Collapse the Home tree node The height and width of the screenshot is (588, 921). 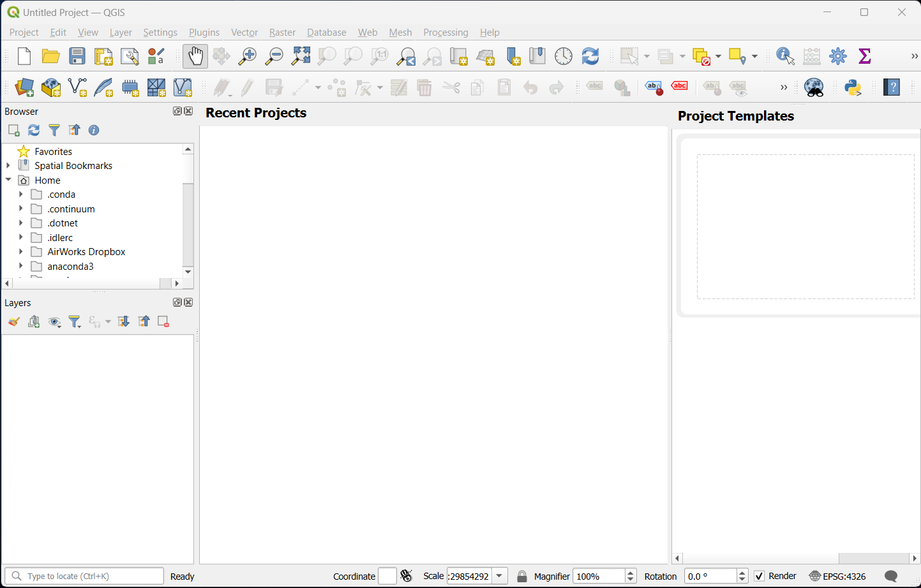pos(8,180)
